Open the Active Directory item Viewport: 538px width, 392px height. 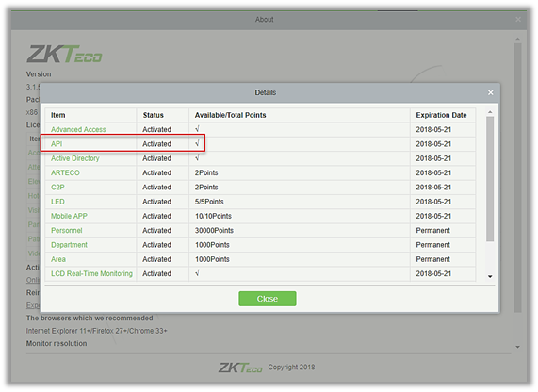[75, 158]
